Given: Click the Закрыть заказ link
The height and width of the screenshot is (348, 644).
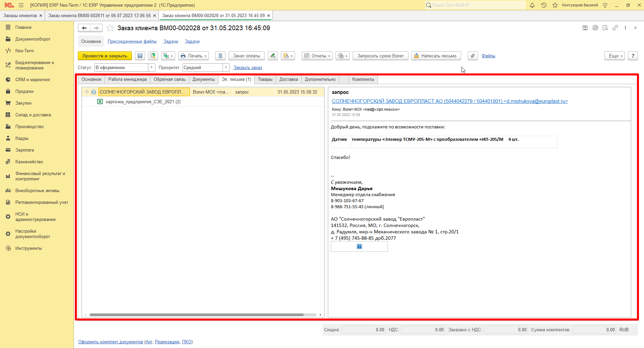Looking at the screenshot, I should pyautogui.click(x=248, y=68).
